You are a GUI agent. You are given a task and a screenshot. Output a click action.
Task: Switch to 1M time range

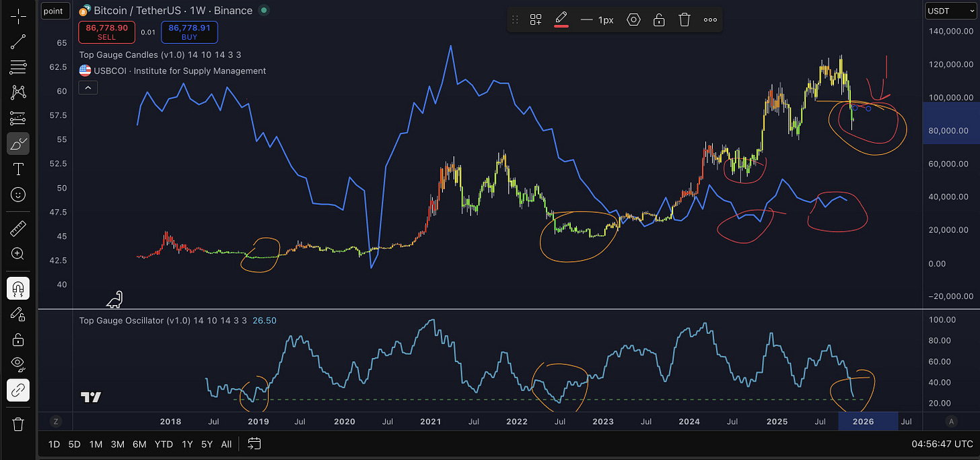tap(96, 444)
